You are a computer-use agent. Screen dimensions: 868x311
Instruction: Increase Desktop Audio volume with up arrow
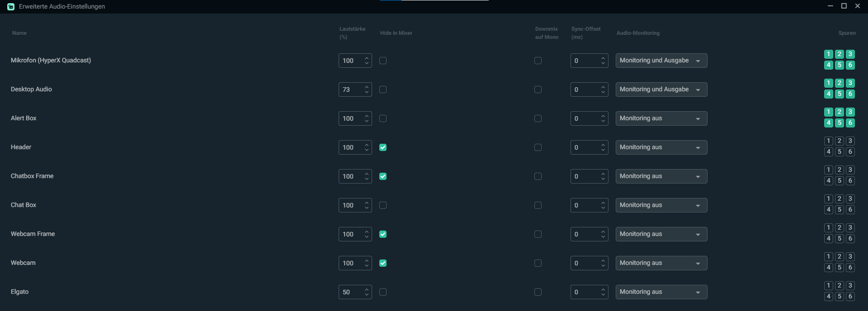click(x=367, y=87)
